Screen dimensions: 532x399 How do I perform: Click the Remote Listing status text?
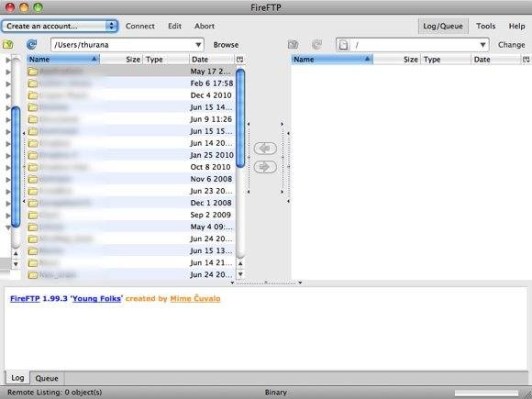click(x=55, y=393)
